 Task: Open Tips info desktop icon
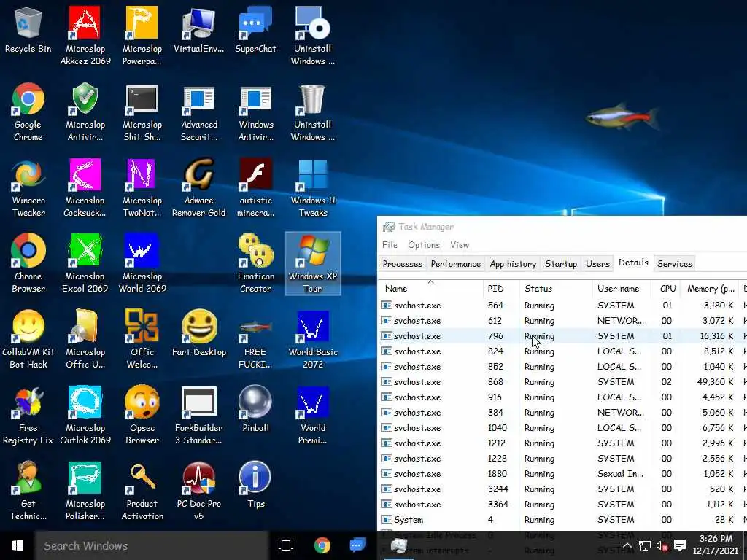pos(256,485)
